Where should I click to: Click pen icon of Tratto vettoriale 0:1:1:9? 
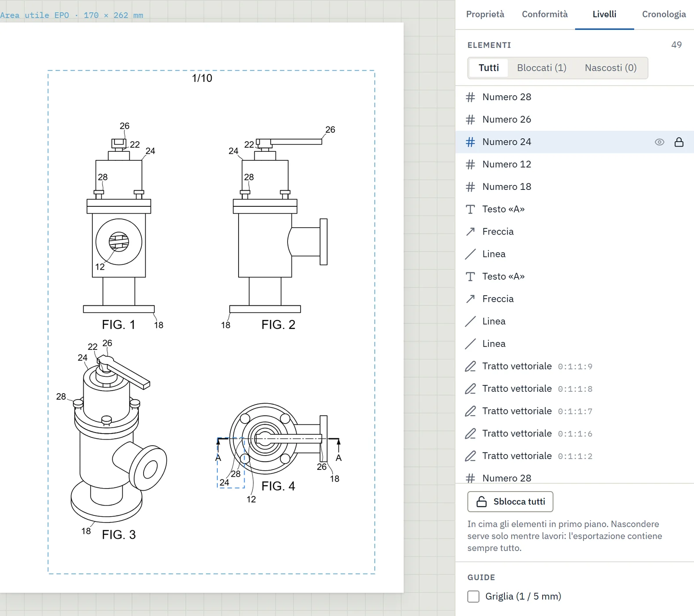pos(470,366)
